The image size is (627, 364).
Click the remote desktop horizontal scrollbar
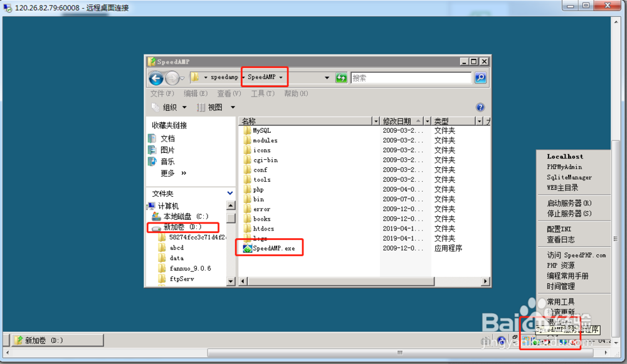[400, 353]
